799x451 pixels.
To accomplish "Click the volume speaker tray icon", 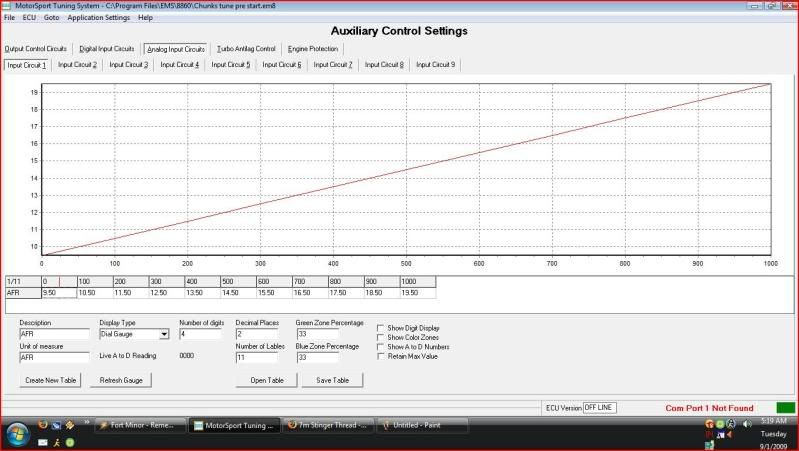I will pos(747,424).
